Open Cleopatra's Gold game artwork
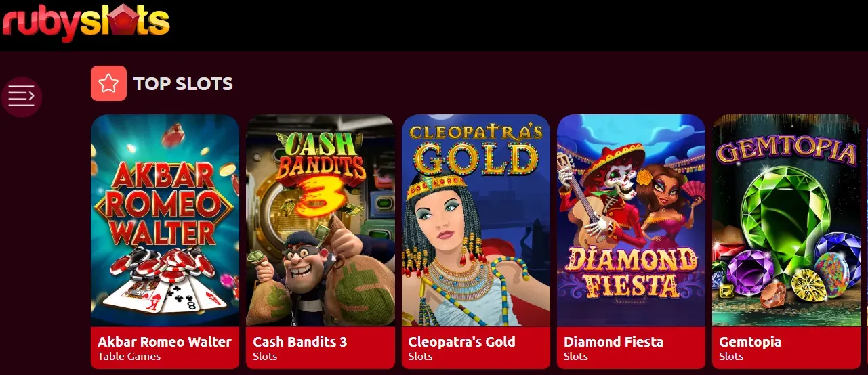868x375 pixels. coord(476,221)
